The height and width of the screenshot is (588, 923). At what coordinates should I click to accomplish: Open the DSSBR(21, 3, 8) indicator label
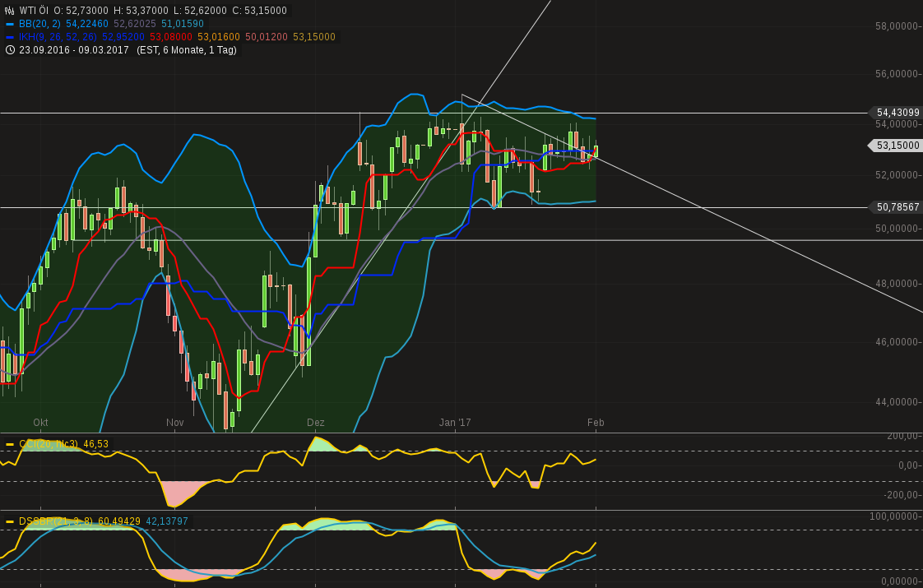[56, 521]
